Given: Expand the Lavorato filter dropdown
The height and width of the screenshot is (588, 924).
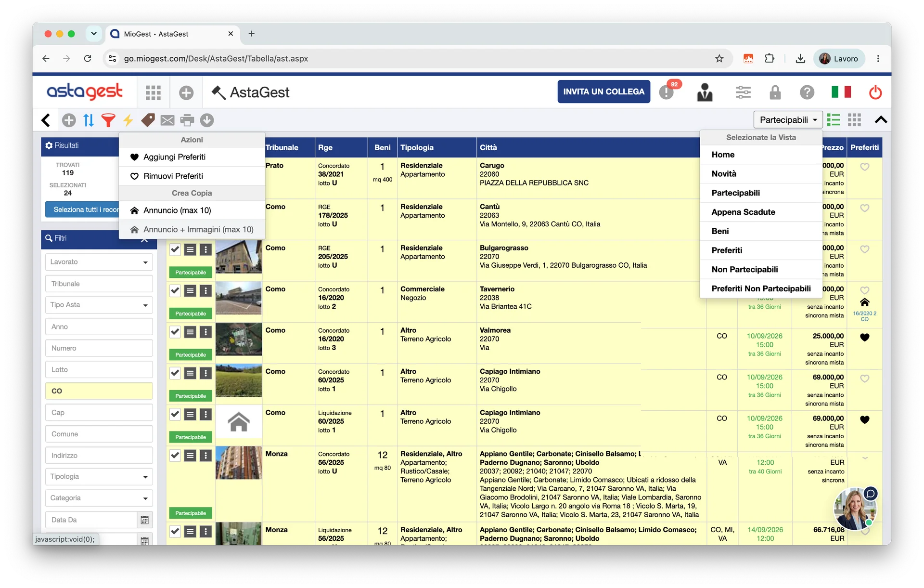Looking at the screenshot, I should click(99, 262).
